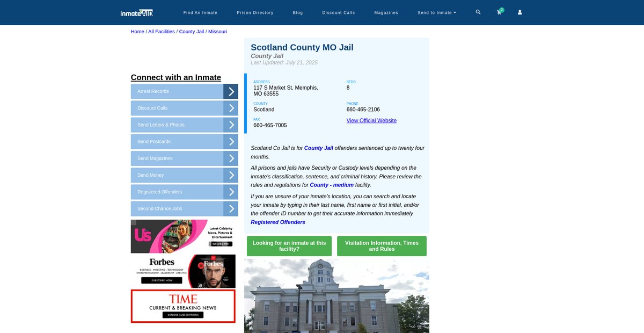The height and width of the screenshot is (333, 644).
Task: Click phone number 660-465-2106
Action: pyautogui.click(x=363, y=110)
